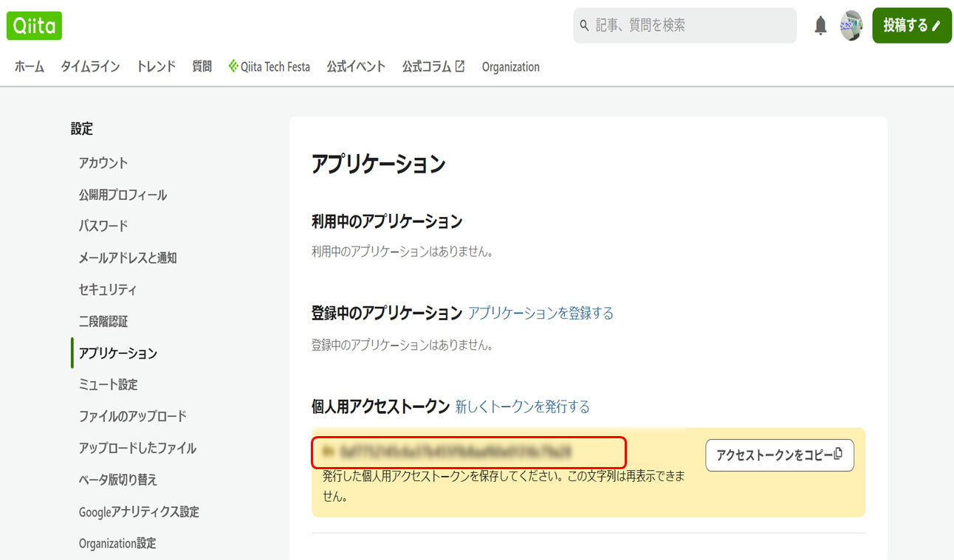
Task: Open the トレンド section
Action: click(155, 66)
